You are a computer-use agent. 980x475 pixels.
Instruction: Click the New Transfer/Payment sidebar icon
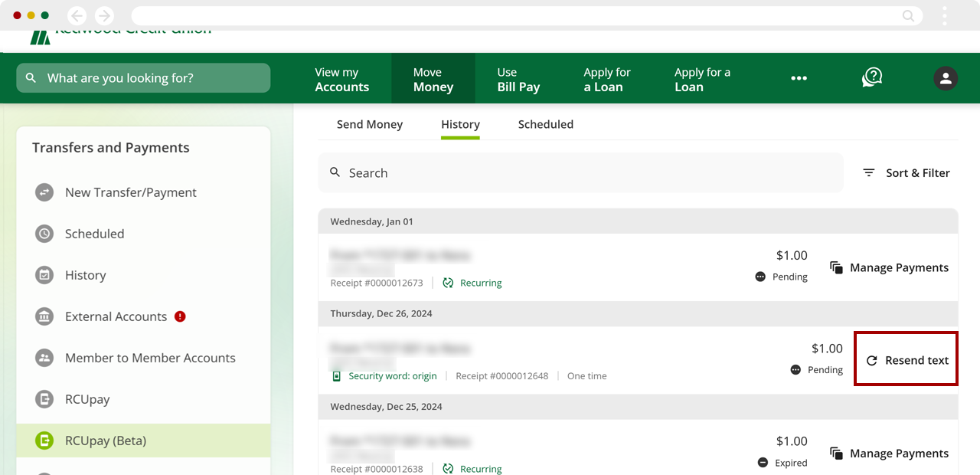(x=44, y=192)
